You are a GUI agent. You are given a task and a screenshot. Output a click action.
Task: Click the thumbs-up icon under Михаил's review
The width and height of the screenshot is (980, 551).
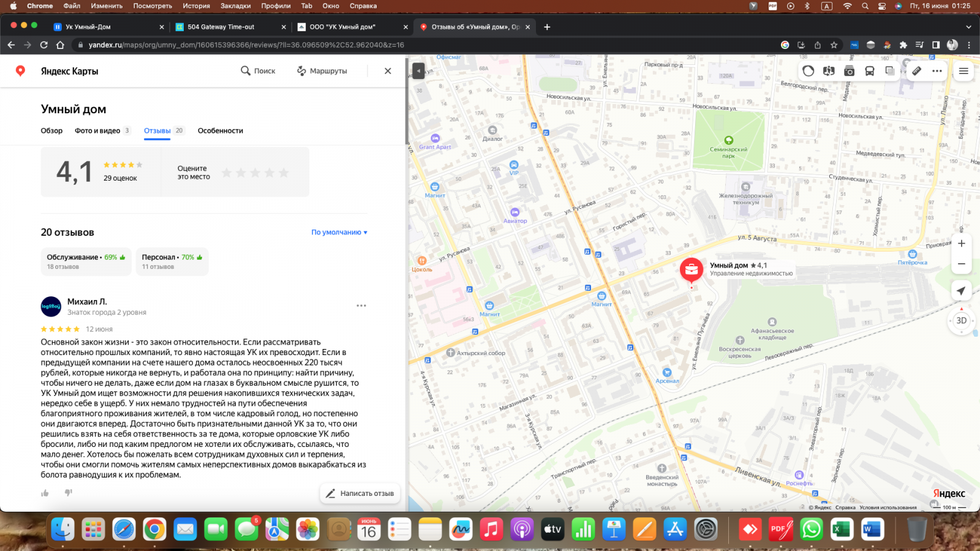[x=45, y=493]
